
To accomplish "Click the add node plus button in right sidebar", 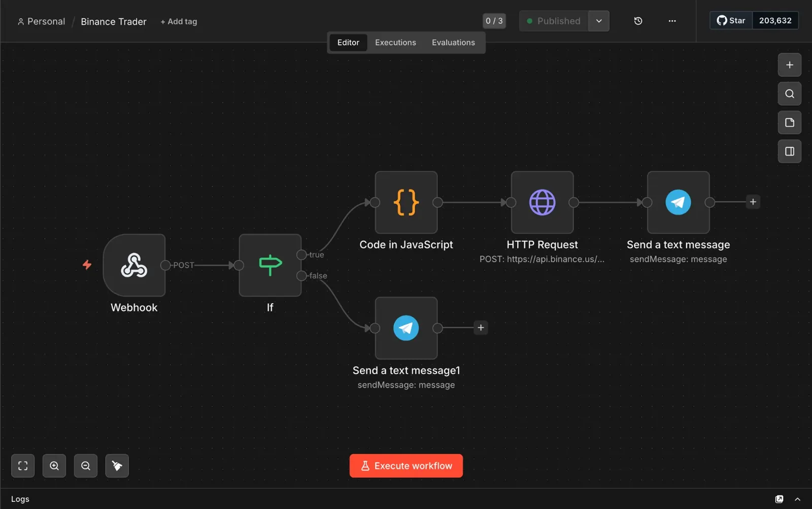I will click(790, 65).
